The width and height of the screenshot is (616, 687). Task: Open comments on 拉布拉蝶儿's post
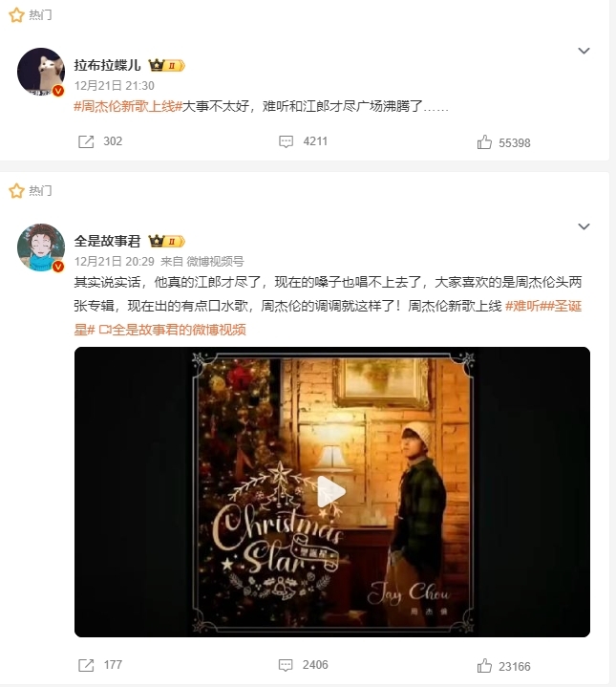[x=286, y=141]
